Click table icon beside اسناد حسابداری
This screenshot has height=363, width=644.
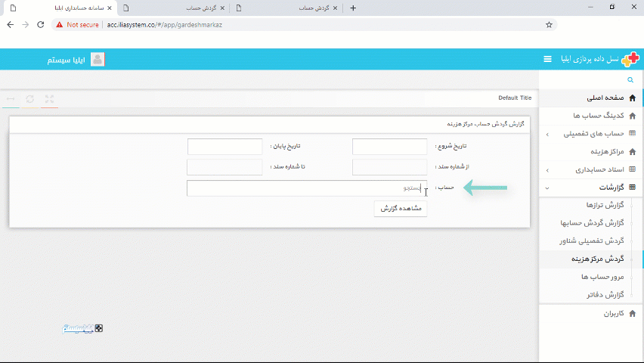click(x=633, y=169)
